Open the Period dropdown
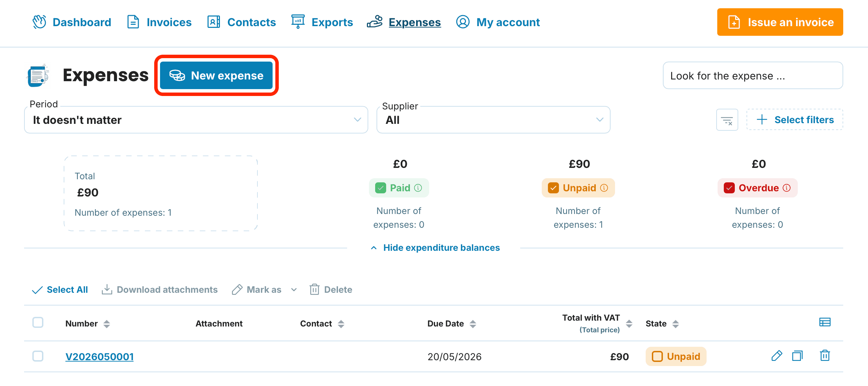This screenshot has width=868, height=386. (196, 120)
